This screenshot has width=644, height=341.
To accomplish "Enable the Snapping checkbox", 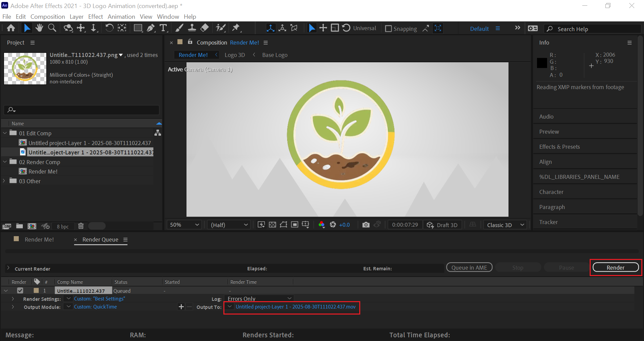I will click(x=388, y=29).
